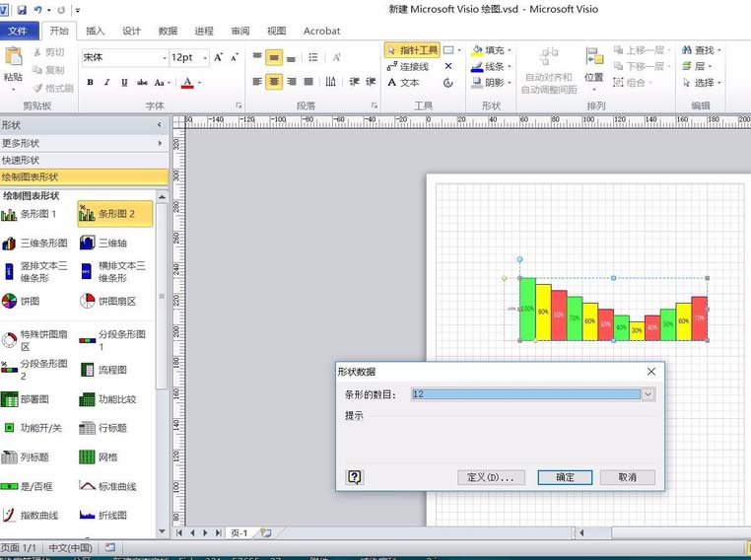Switch to the 数据 Data tab
The width and height of the screenshot is (751, 560).
(x=168, y=32)
